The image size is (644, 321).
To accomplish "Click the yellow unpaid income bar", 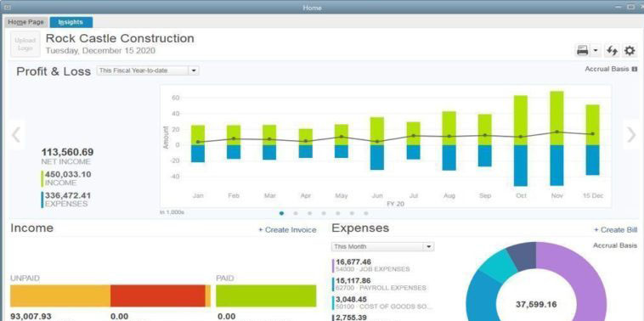I will [60, 296].
